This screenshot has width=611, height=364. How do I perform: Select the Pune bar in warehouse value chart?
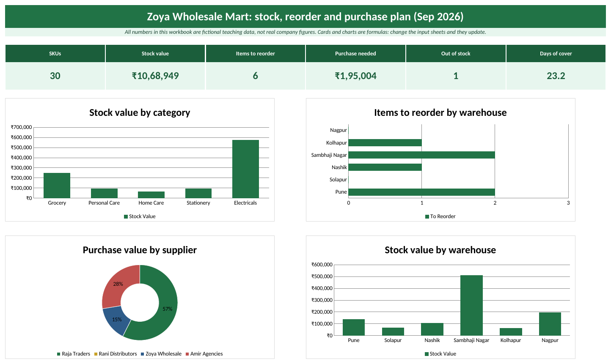(x=354, y=327)
